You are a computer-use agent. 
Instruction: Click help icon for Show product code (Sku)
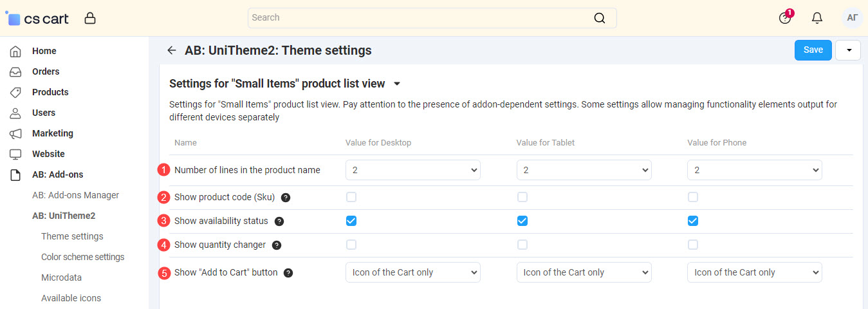tap(286, 198)
